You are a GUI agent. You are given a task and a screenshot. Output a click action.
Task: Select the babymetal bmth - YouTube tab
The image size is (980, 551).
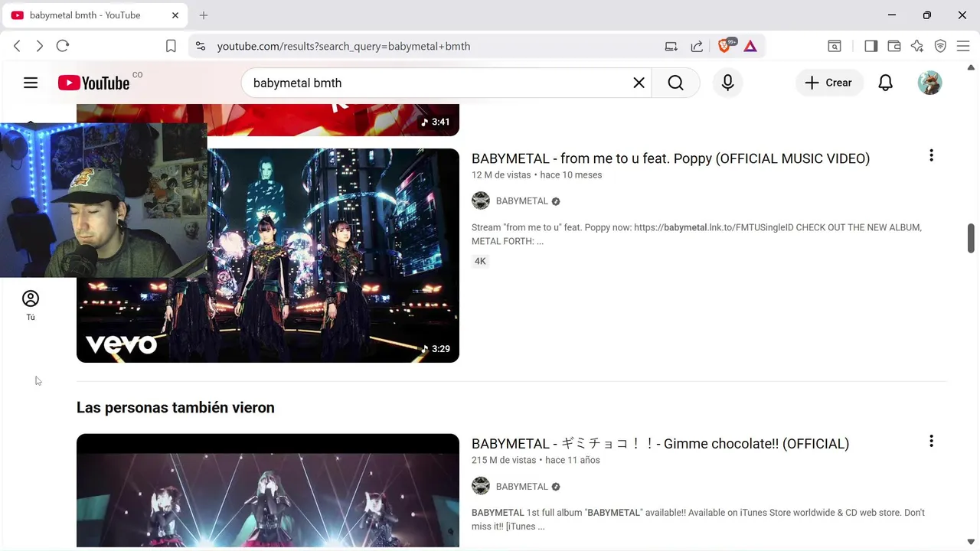pos(95,15)
